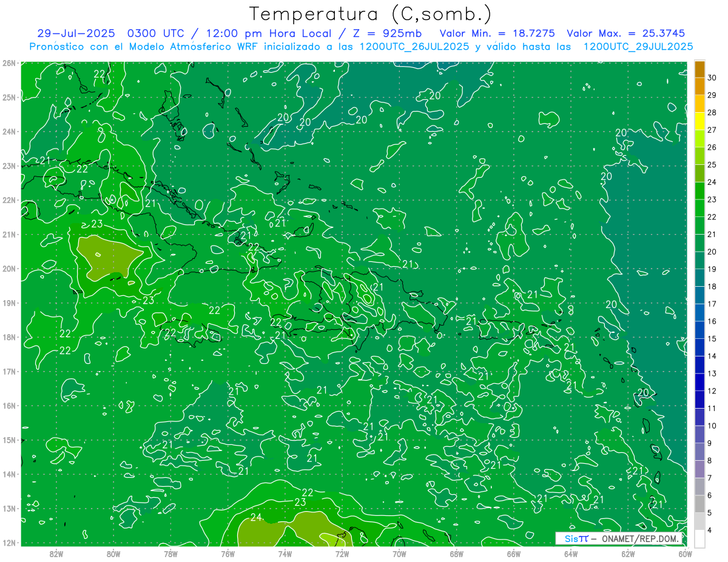Select the 'Valor Max. = 25.3745' value
The height and width of the screenshot is (562, 728).
tap(626, 33)
